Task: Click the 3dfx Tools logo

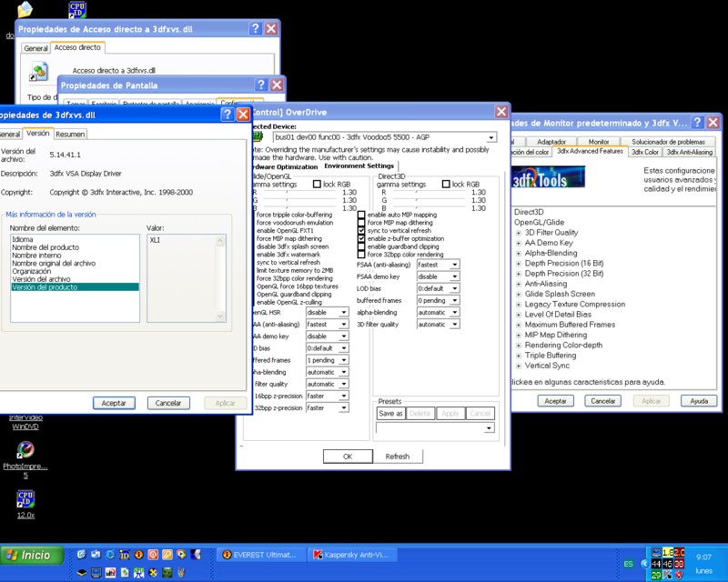Action: (x=548, y=177)
